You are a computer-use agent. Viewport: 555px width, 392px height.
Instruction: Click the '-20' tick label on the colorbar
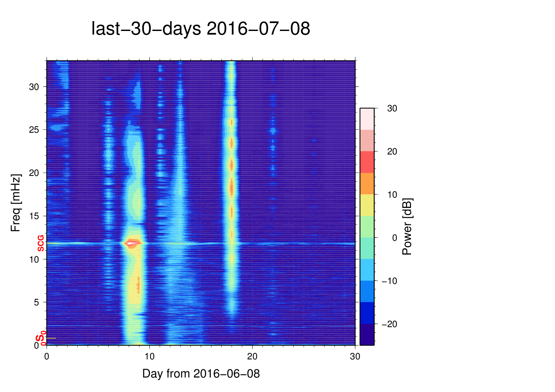[389, 324]
